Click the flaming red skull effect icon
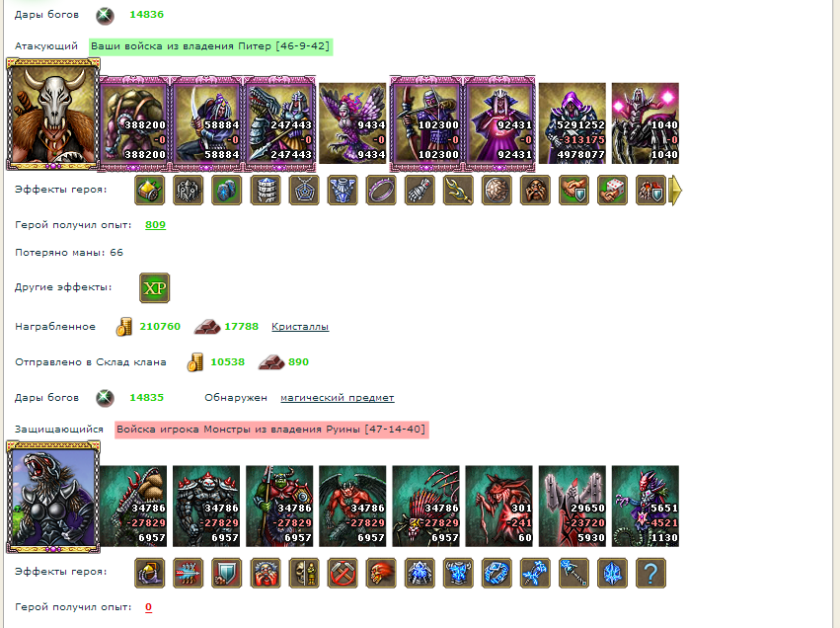This screenshot has width=840, height=628. click(x=381, y=573)
